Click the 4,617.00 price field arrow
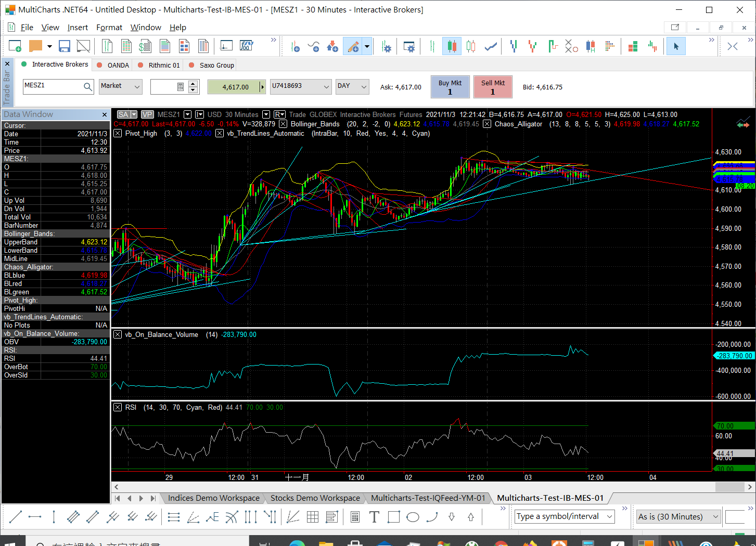Viewport: 756px width, 546px height. [x=262, y=87]
